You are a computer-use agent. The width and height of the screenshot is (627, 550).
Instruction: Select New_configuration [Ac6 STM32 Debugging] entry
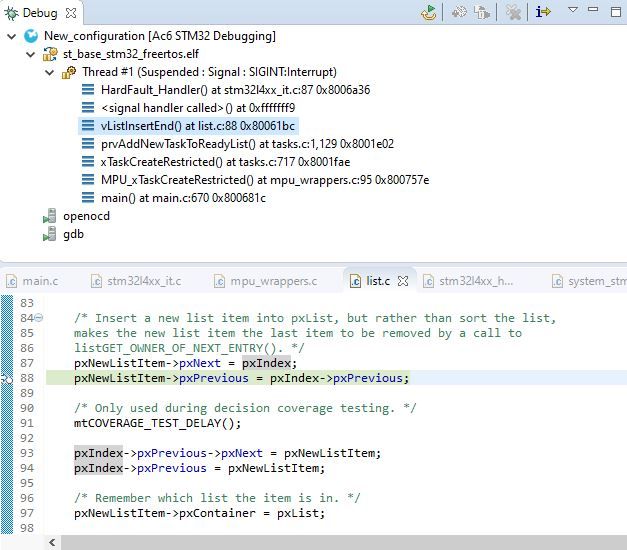coord(160,36)
